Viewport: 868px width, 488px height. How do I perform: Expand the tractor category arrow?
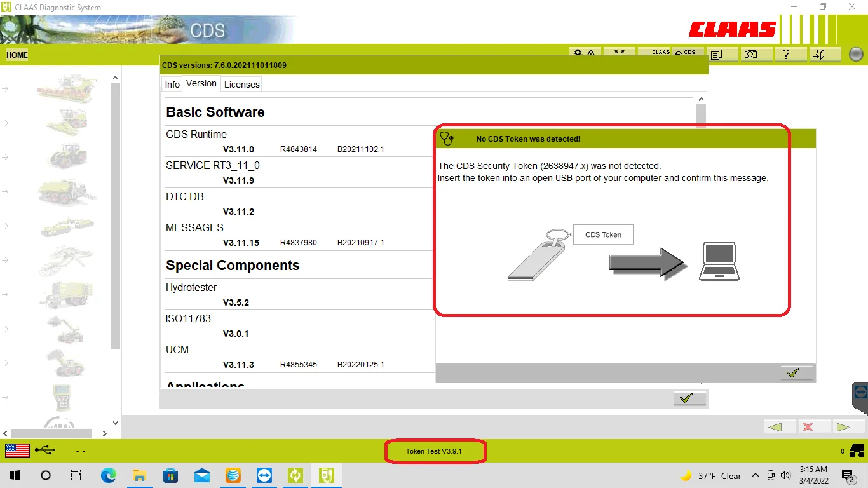[x=5, y=157]
